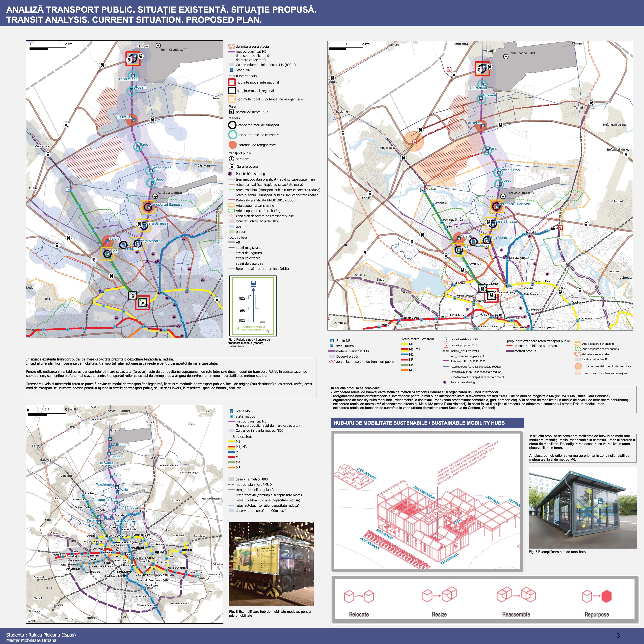644x644 pixels.
Task: Click the blue 'apa' legend swatch
Action: (x=231, y=226)
